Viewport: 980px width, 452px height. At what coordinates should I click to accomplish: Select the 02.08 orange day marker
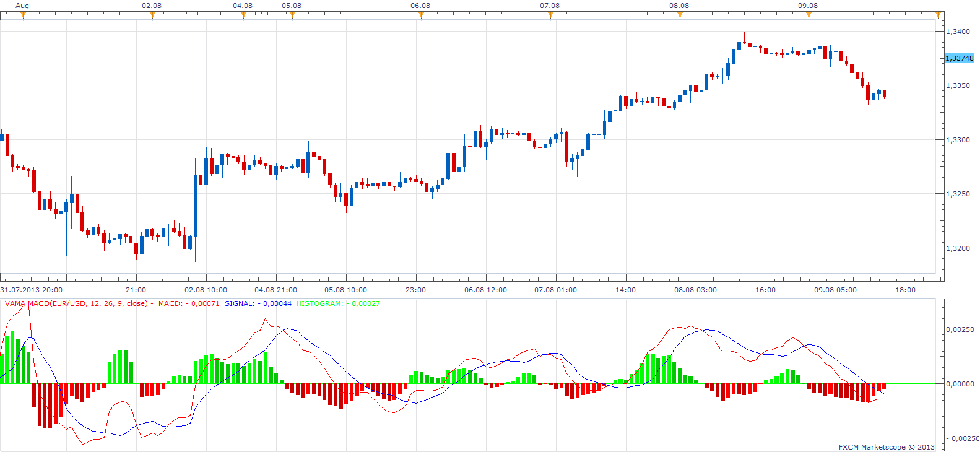pyautogui.click(x=152, y=15)
